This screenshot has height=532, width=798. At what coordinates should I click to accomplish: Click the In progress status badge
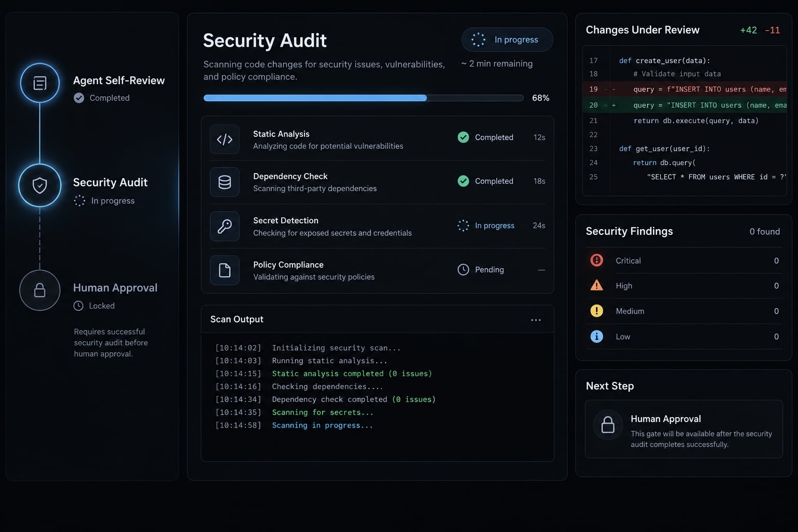pos(507,39)
